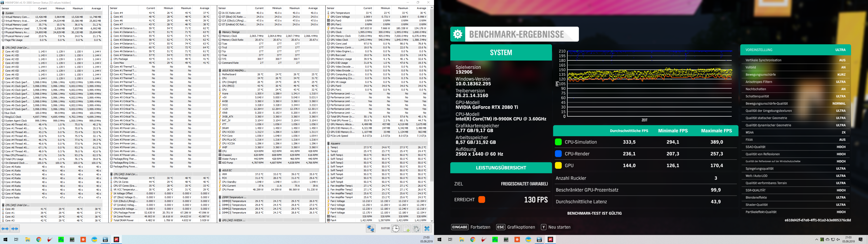Click the expand columns arrows icon in HWiNFO
The width and height of the screenshot is (868, 244).
(5, 228)
